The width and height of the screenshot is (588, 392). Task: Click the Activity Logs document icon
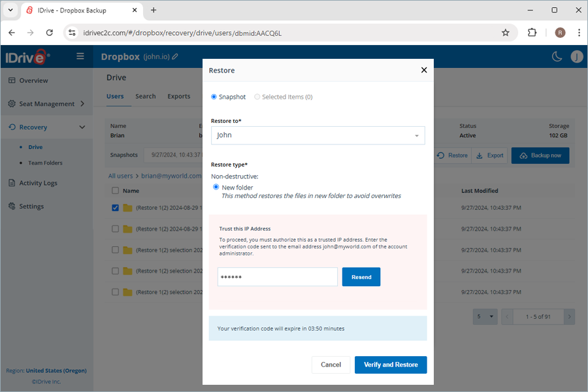(12, 183)
